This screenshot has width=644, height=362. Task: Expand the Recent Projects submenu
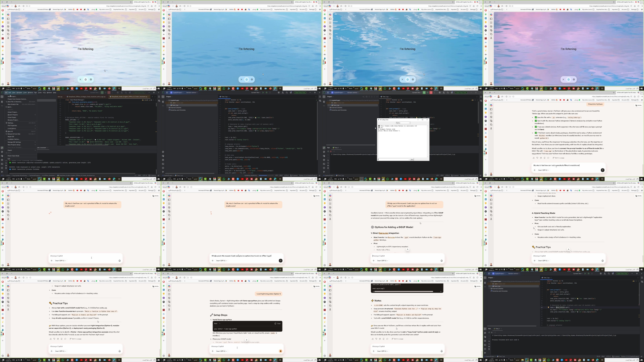point(12,115)
